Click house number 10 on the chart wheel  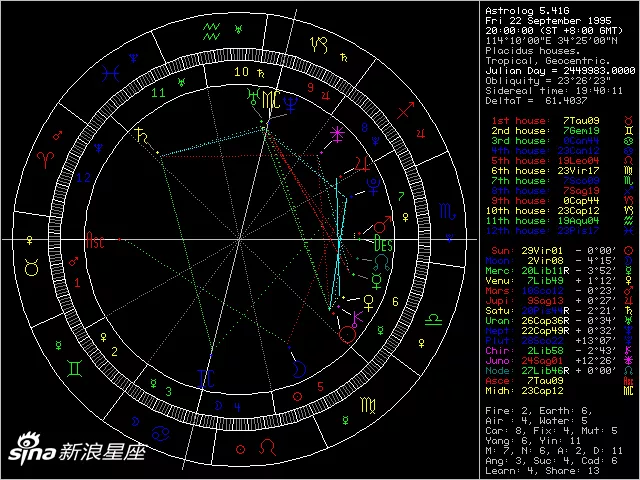click(241, 72)
